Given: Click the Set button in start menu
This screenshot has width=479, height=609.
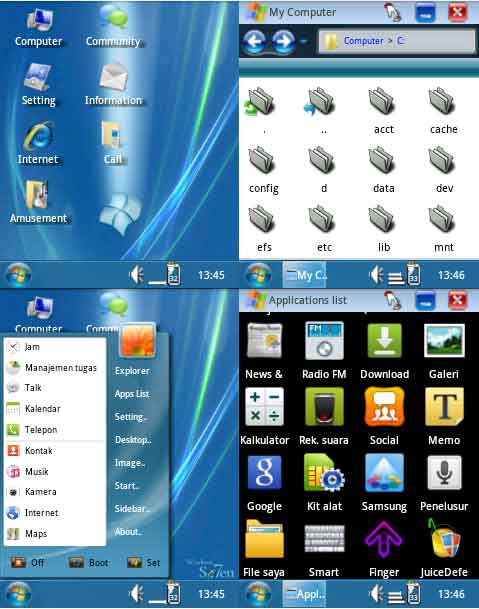Looking at the screenshot, I should click(x=144, y=562).
